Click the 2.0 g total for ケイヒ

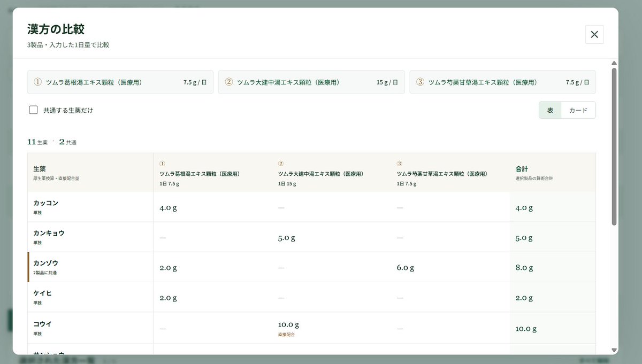point(524,298)
